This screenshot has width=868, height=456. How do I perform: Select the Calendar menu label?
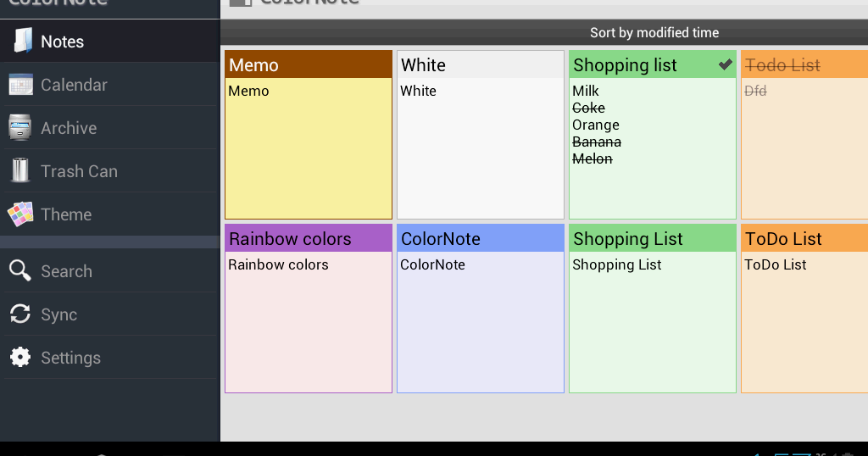(74, 85)
